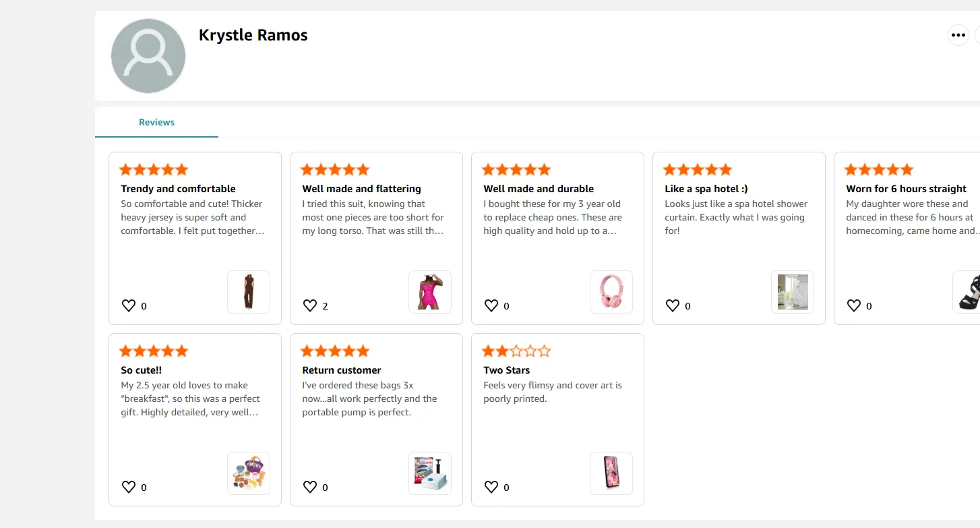Screen dimensions: 980x528
Task: Open the storage bags with pump thumbnail
Action: pyautogui.click(x=430, y=473)
